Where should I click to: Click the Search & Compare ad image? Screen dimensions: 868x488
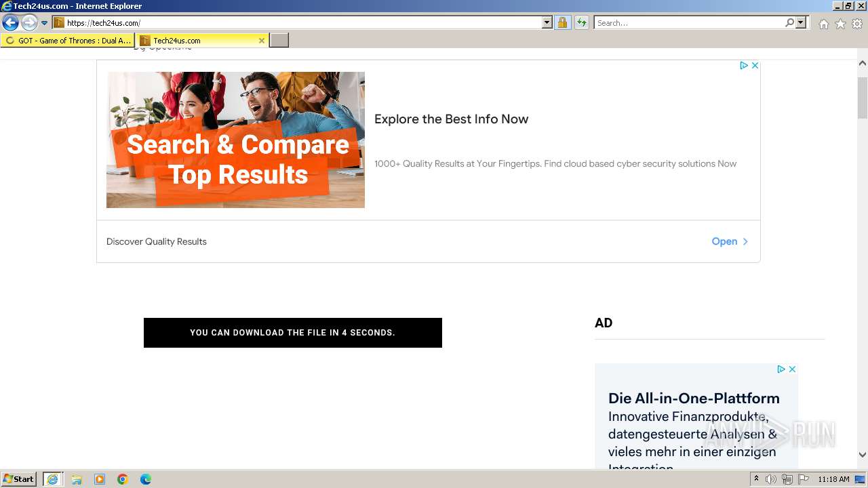click(235, 140)
